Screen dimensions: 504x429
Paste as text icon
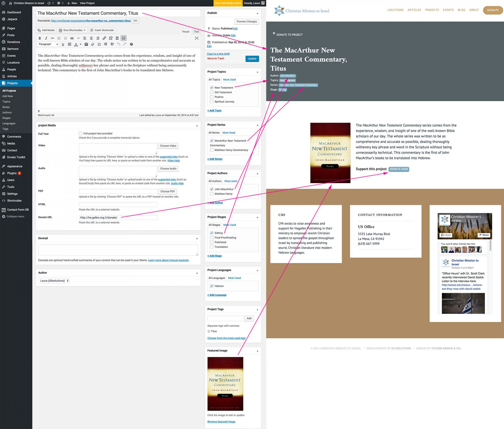click(86, 44)
